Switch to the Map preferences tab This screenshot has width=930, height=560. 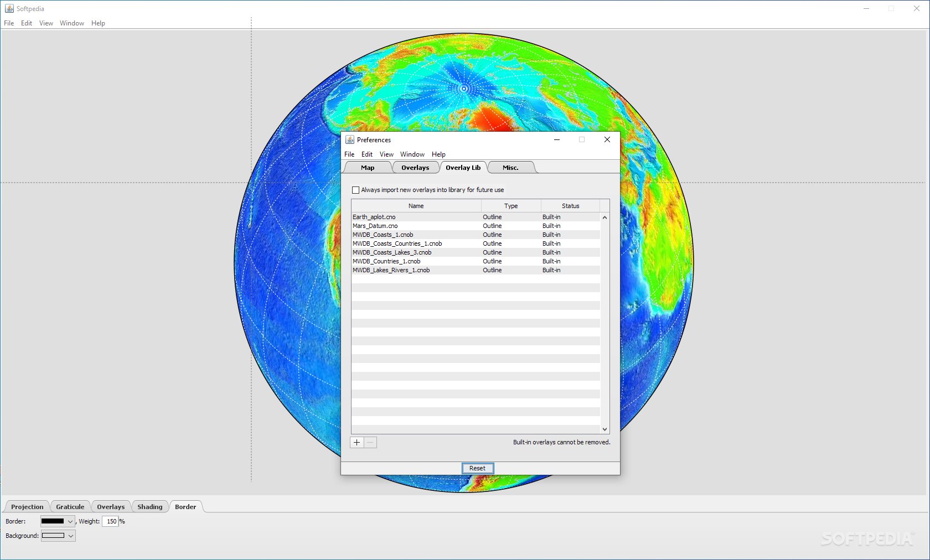click(368, 168)
